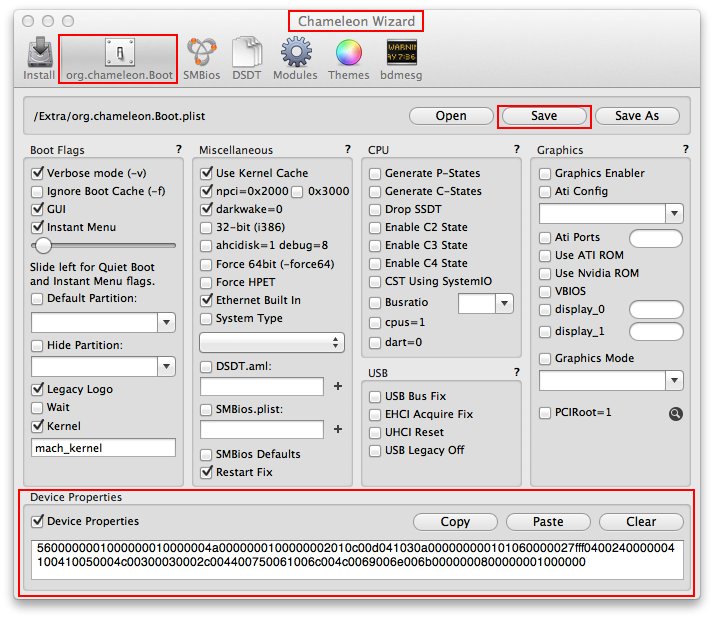The image size is (714, 619).
Task: Enable Force 64bit (-force64) option
Action: click(x=206, y=265)
